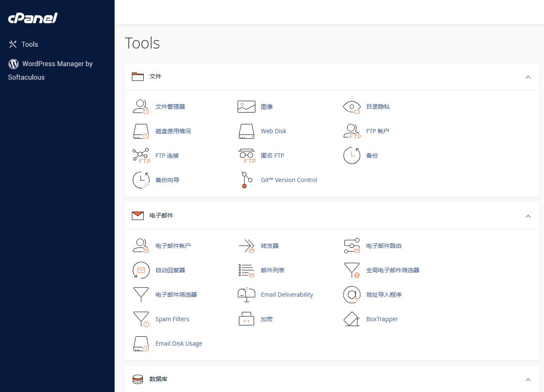
Task: Click the 目录隐私 link
Action: point(378,107)
